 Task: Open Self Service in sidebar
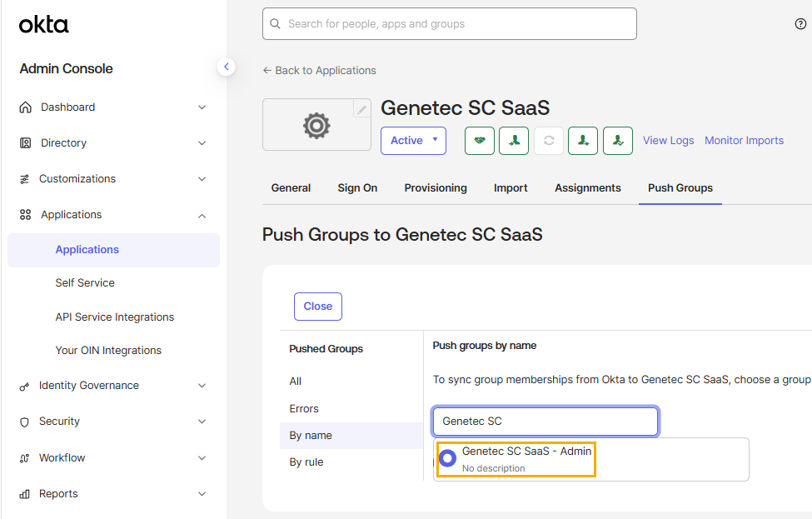coord(85,282)
